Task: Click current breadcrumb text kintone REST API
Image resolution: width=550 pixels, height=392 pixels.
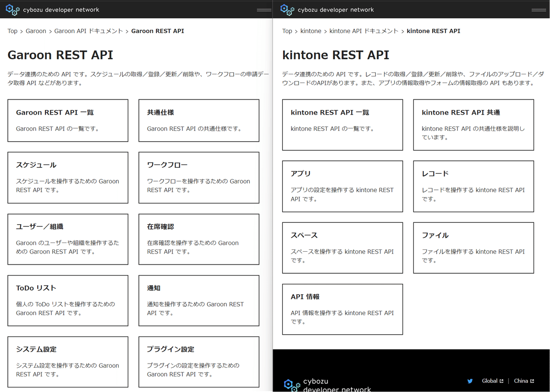Action: (434, 31)
